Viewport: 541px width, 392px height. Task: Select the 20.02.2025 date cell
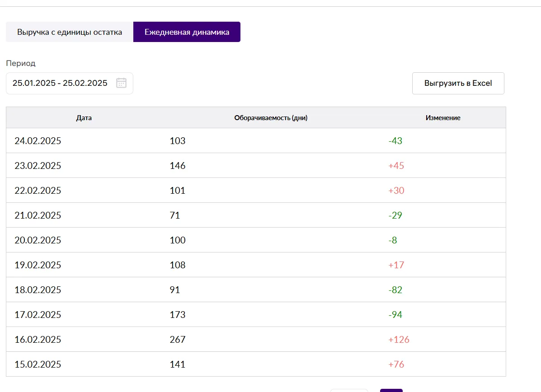click(38, 240)
